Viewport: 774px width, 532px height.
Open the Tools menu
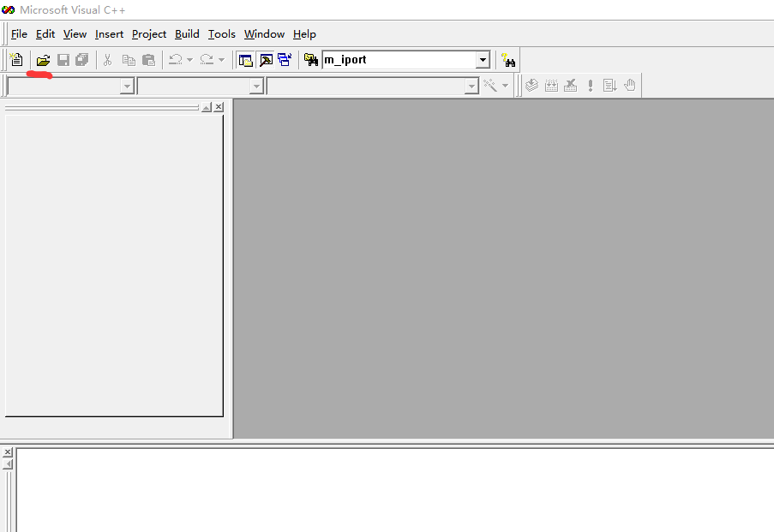(x=221, y=33)
